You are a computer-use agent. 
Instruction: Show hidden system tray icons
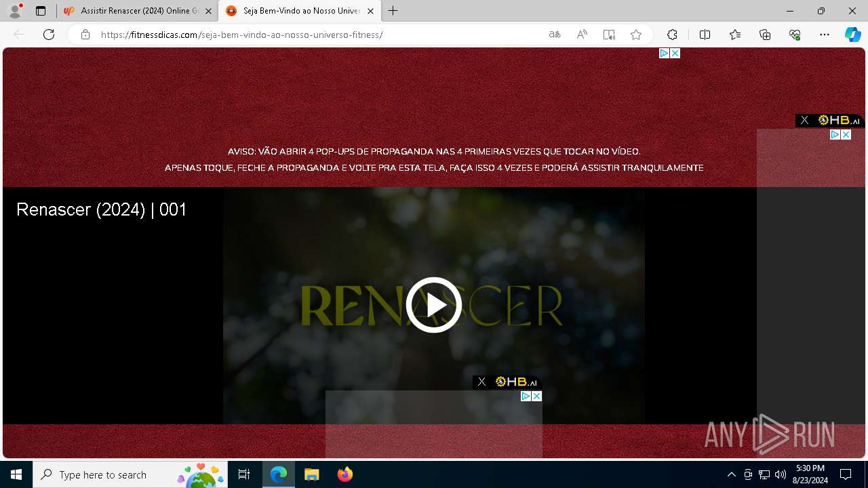pyautogui.click(x=731, y=474)
